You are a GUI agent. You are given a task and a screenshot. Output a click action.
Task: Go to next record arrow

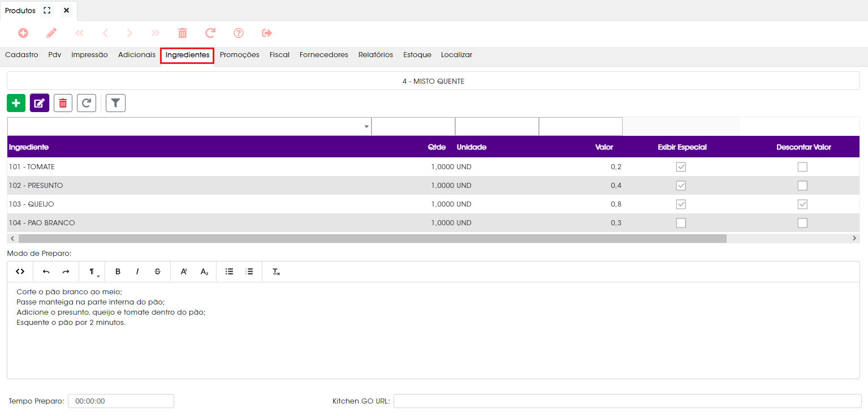(x=129, y=33)
